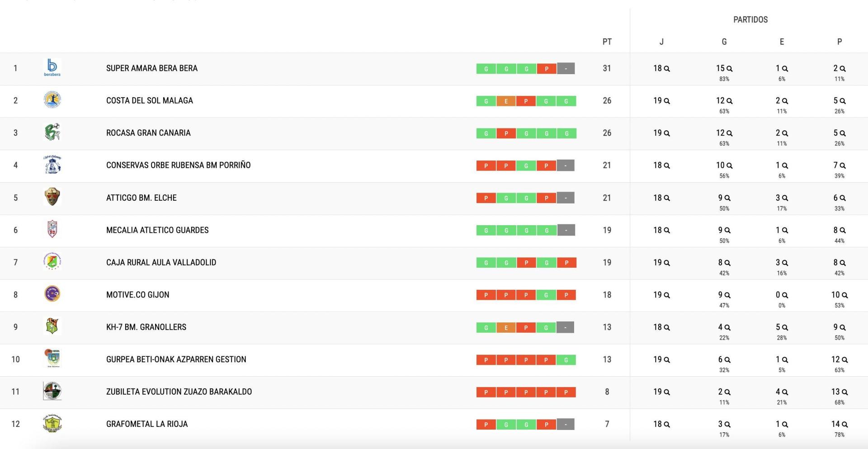The image size is (868, 449).
Task: Open Zubieta Evolution Zuazo Barakaldo name
Action: point(179,392)
